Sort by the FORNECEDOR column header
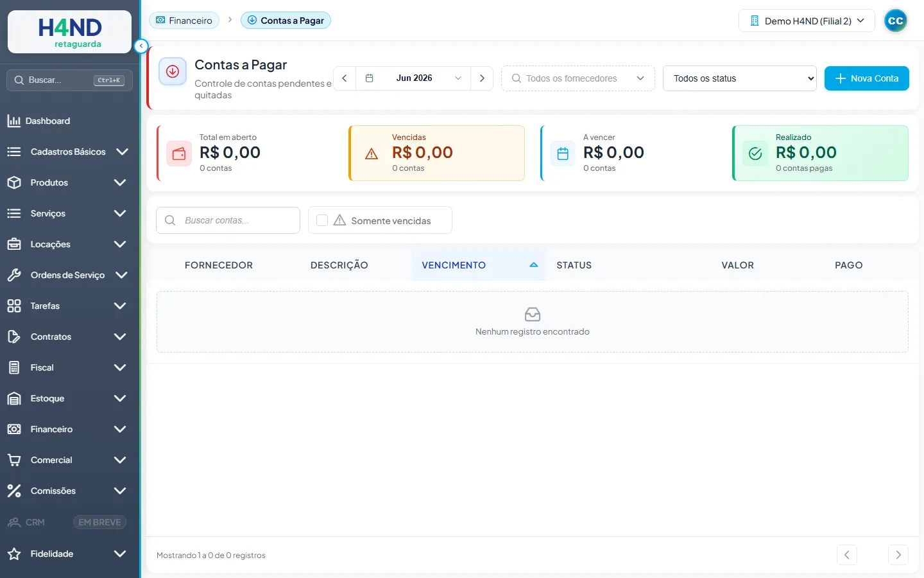This screenshot has width=924, height=578. point(219,265)
